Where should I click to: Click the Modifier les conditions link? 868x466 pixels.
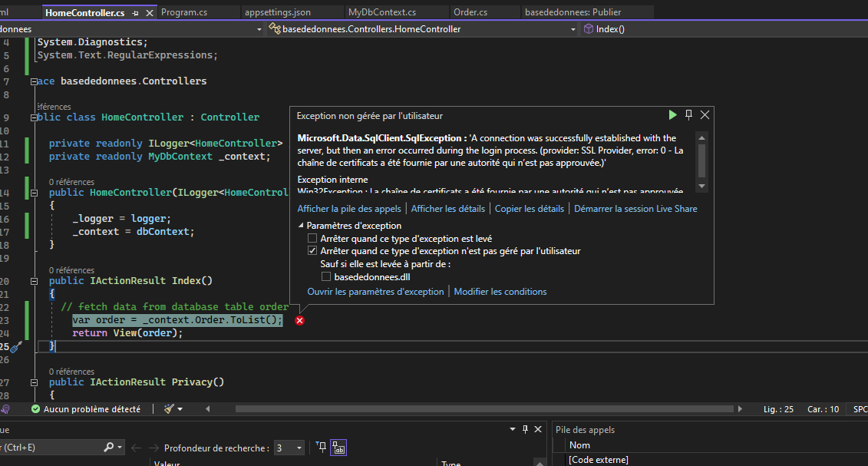(x=500, y=292)
